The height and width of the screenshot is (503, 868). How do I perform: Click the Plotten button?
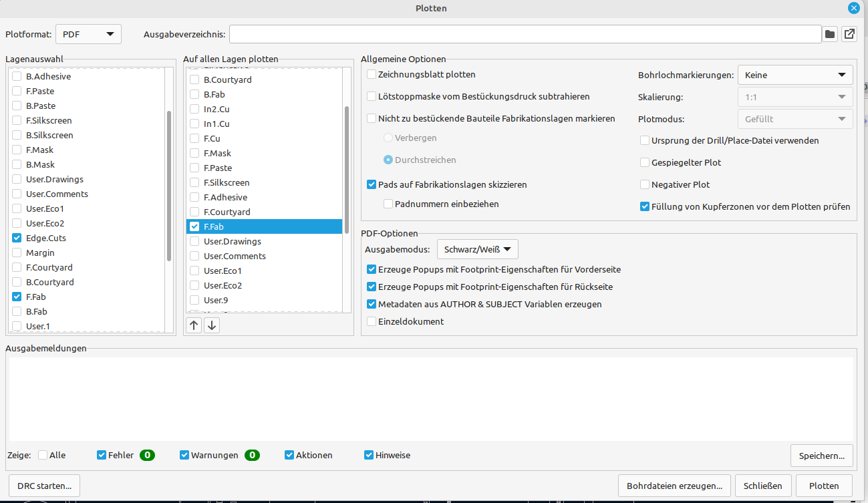pos(823,486)
